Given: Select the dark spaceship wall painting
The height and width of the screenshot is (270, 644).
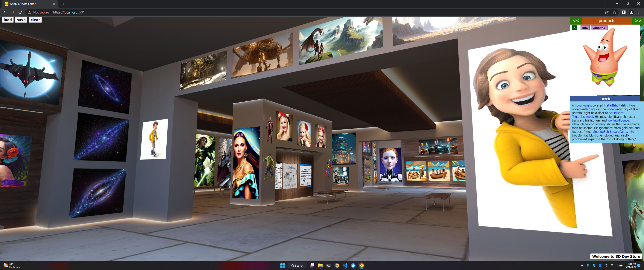Looking at the screenshot, I should click(31, 73).
